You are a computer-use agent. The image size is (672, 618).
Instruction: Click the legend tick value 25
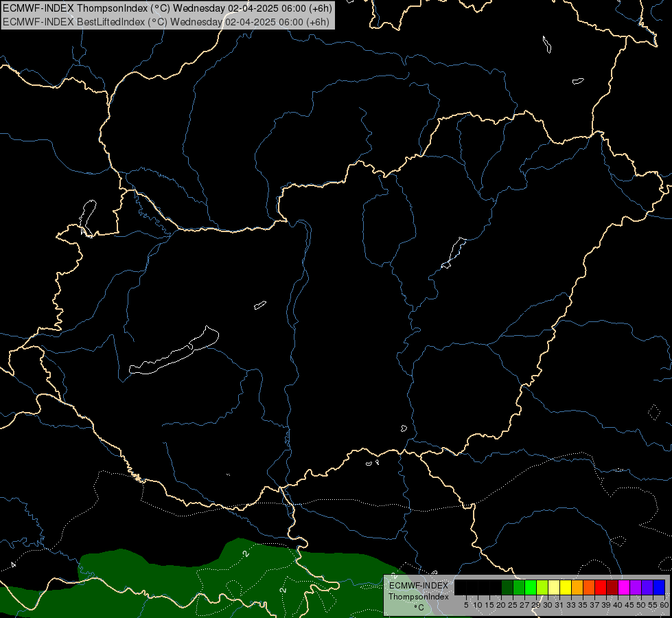(513, 605)
